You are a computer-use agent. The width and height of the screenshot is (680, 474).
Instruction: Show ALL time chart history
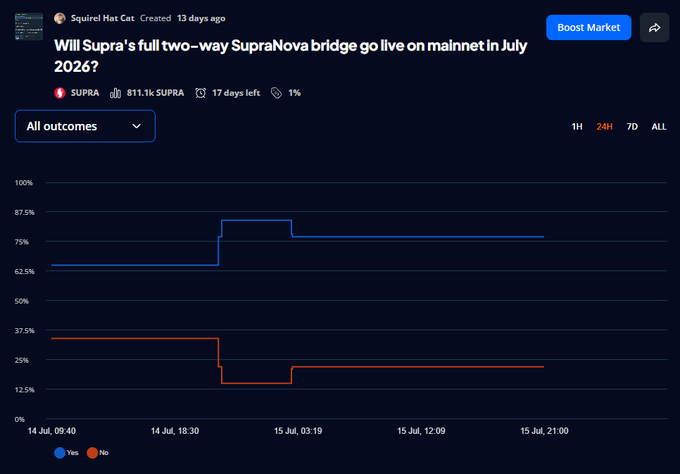[659, 127]
